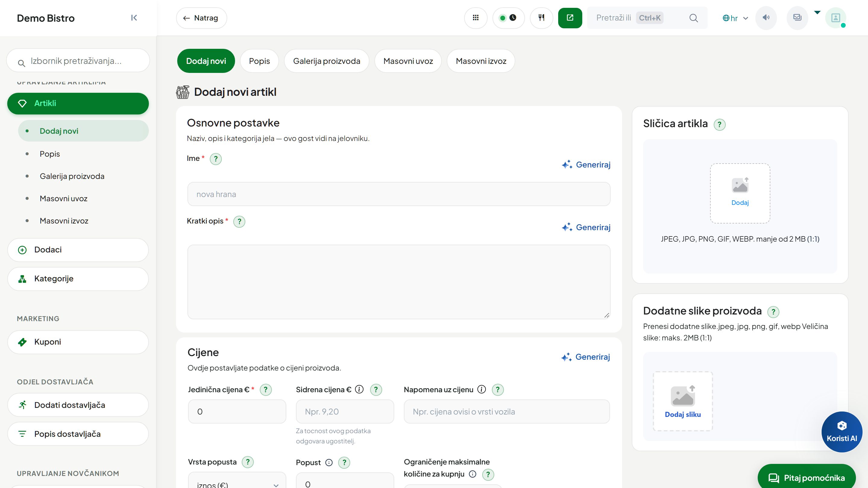Open the green external link button

click(x=570, y=18)
